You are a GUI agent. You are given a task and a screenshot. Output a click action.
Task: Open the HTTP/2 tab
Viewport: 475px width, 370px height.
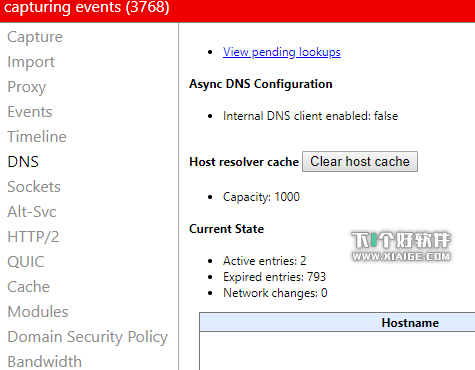33,237
